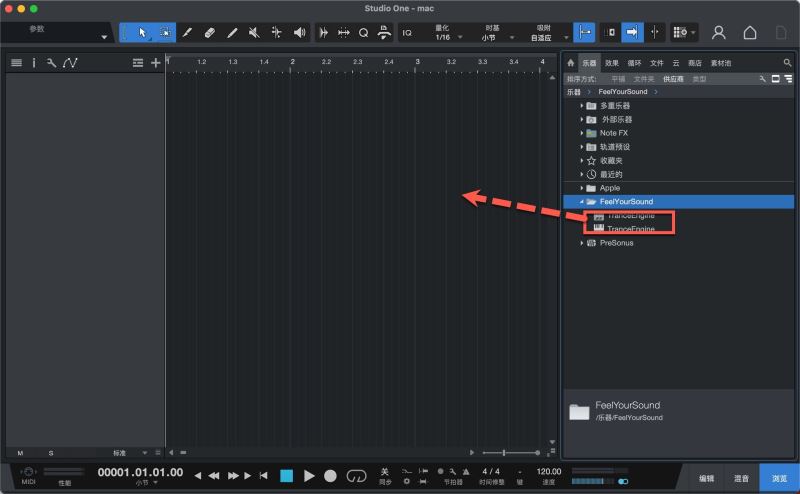Switch to the 循环 browser tab

click(633, 63)
